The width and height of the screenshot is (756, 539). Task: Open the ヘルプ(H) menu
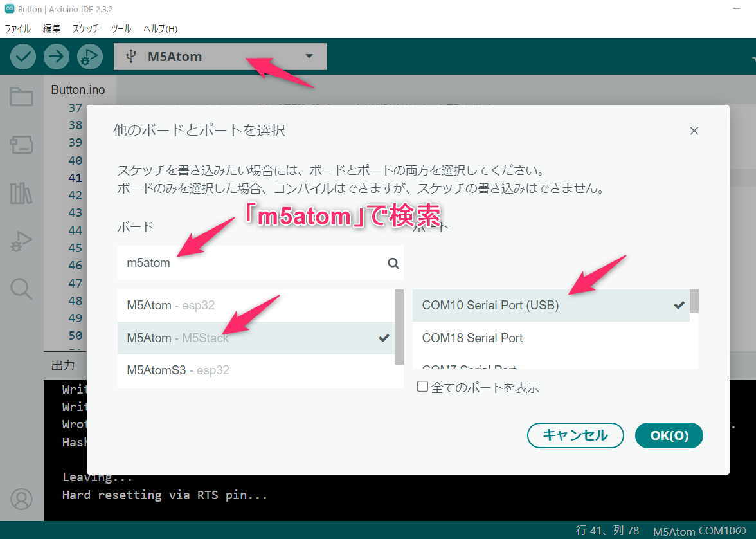pyautogui.click(x=160, y=28)
